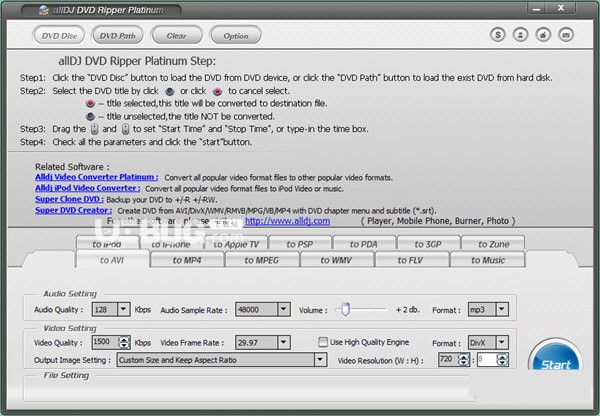Image resolution: width=600 pixels, height=416 pixels.
Task: Start the ripping with Start button
Action: [556, 355]
